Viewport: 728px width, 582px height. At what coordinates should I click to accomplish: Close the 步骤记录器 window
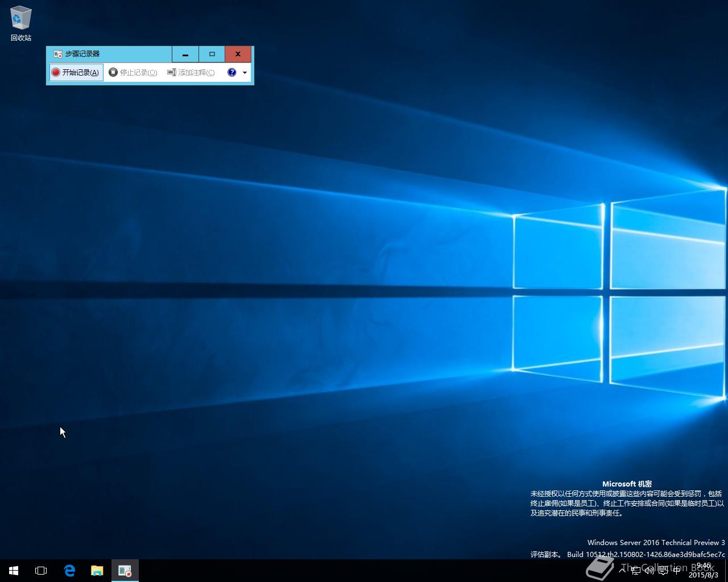pos(238,54)
